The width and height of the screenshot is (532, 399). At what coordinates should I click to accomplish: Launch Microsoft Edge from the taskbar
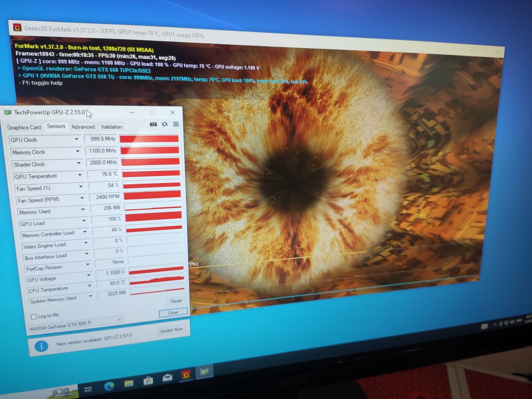point(109,386)
